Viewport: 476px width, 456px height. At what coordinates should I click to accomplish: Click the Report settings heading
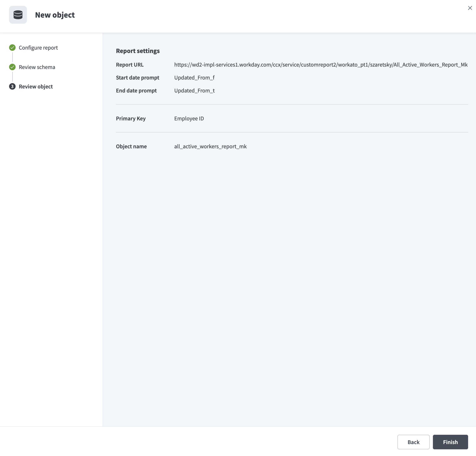coord(138,51)
